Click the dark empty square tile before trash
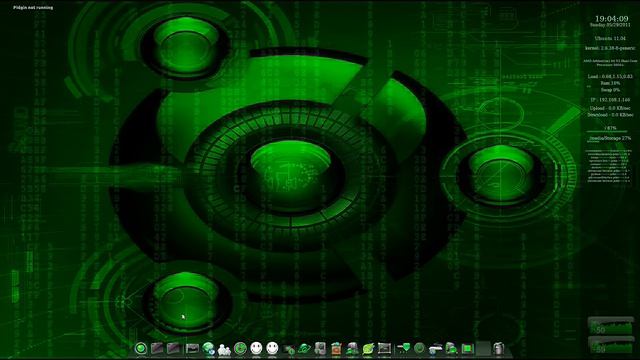Image resolution: width=640 pixels, height=360 pixels. (x=483, y=348)
